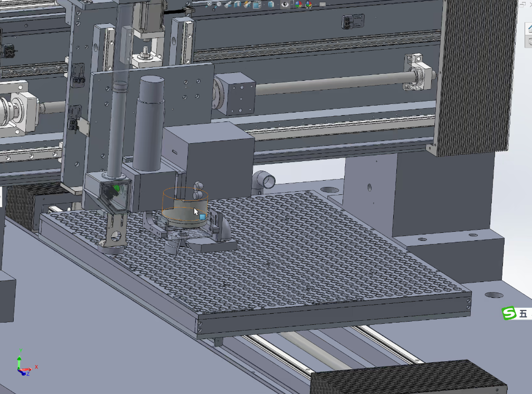
Task: Open the Edit Appearance color ball
Action: click(x=299, y=4)
